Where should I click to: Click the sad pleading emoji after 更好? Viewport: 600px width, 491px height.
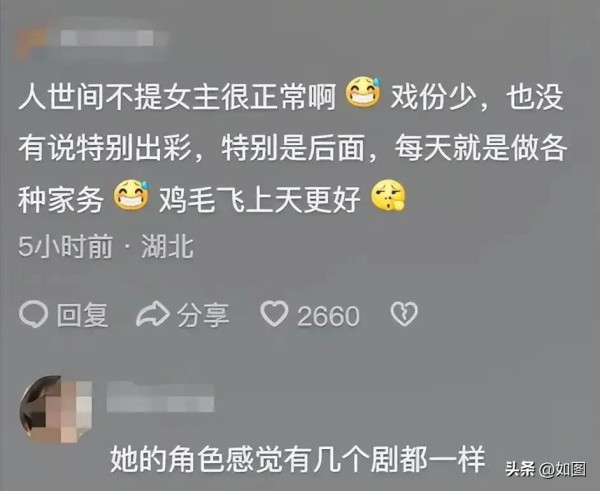[x=388, y=195]
